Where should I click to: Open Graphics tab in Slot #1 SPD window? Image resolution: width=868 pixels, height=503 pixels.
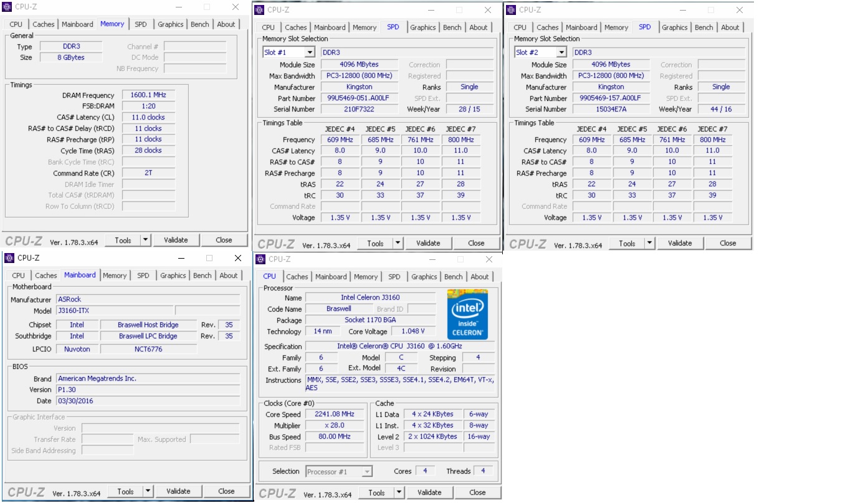click(423, 27)
